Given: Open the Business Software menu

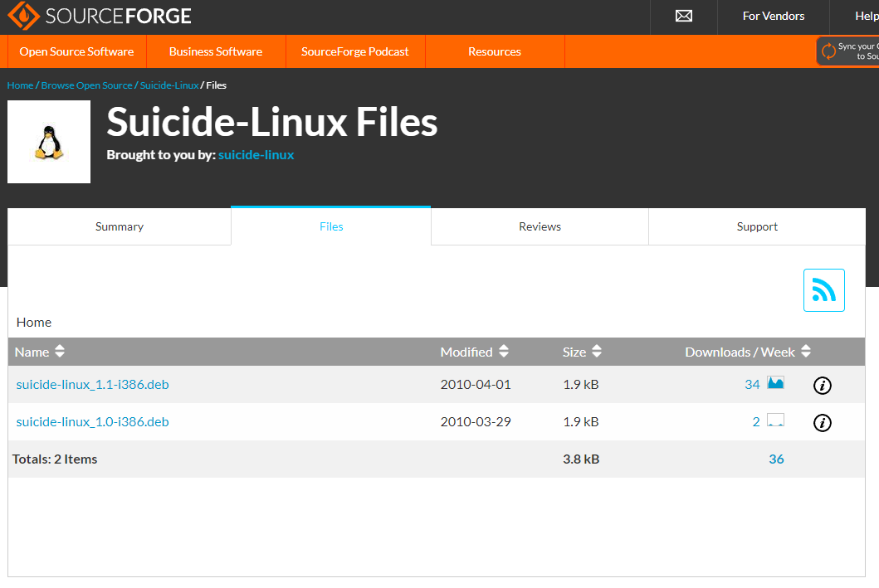Looking at the screenshot, I should pos(216,51).
